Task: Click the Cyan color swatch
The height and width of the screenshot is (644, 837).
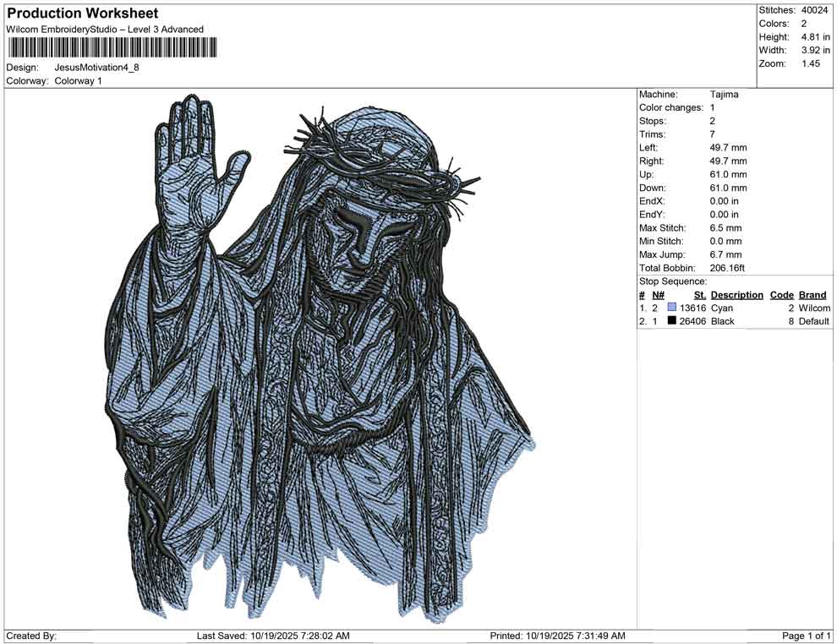Action: pyautogui.click(x=672, y=308)
